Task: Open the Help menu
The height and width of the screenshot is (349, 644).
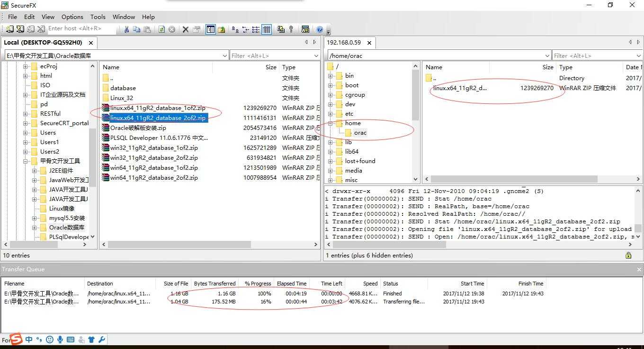Action: [148, 17]
